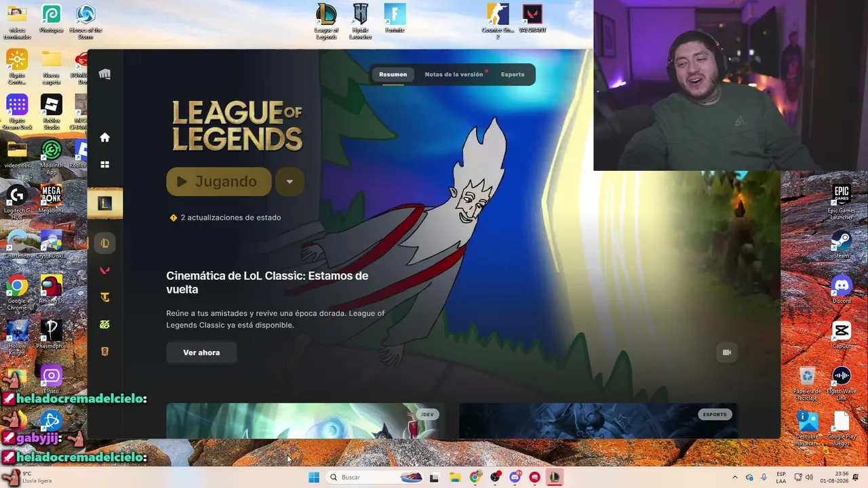The width and height of the screenshot is (868, 488).
Task: Select the Google Chrome desktop shortcut
Action: [x=17, y=293]
